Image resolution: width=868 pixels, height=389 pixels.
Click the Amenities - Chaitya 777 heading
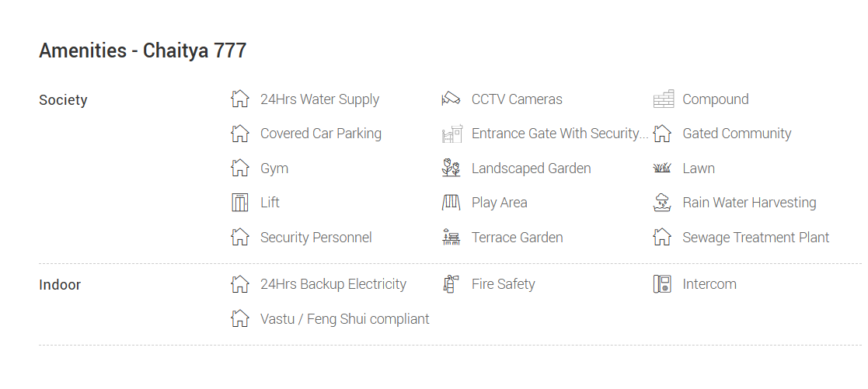click(143, 51)
